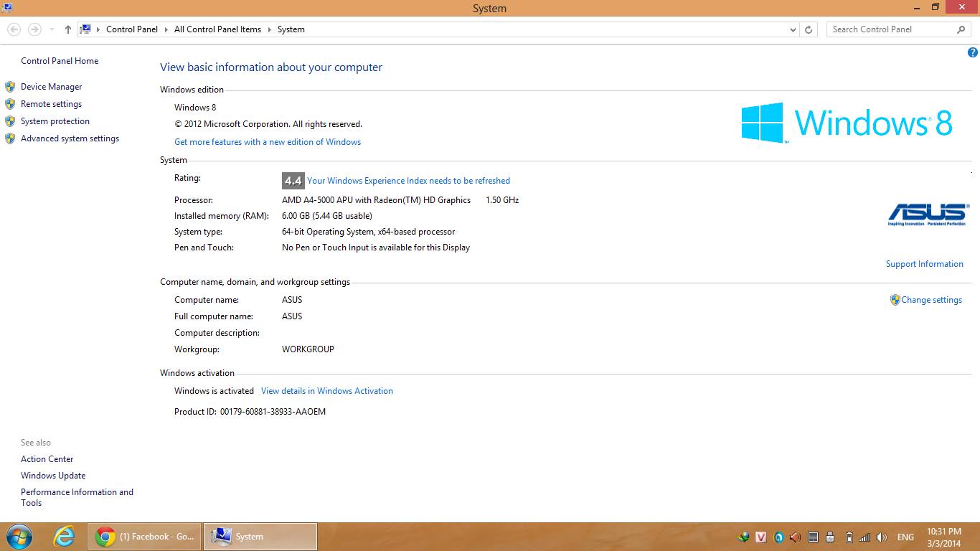Refresh the System page
The image size is (980, 551).
coord(809,29)
